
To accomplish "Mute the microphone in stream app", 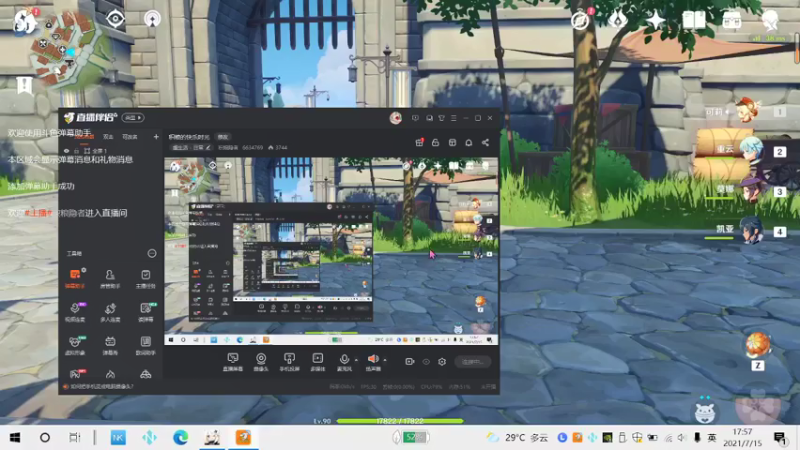I will point(344,362).
